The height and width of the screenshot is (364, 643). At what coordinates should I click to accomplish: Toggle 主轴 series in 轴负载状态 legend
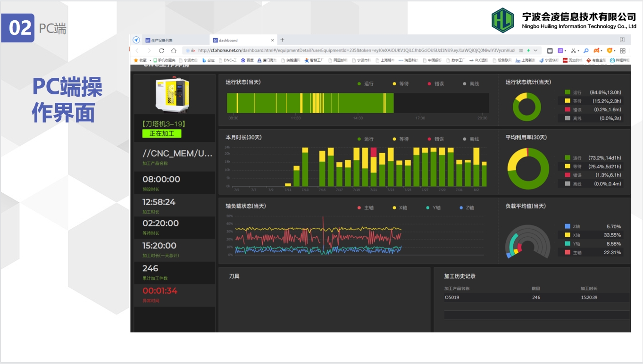[366, 207]
